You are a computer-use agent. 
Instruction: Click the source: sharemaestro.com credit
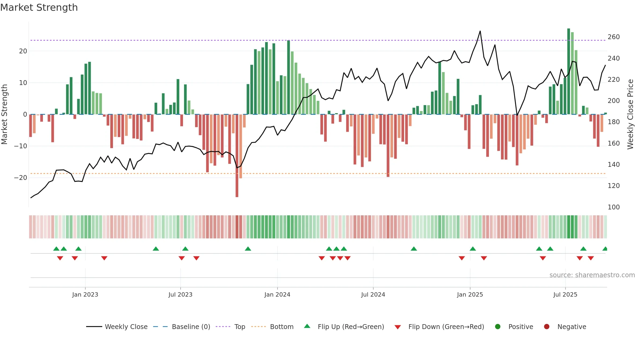tap(592, 275)
